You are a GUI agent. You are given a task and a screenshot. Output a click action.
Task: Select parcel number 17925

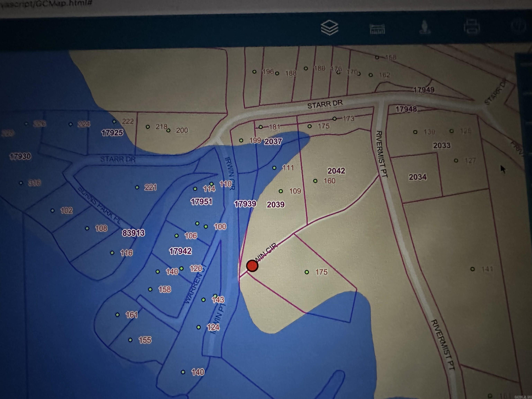112,133
